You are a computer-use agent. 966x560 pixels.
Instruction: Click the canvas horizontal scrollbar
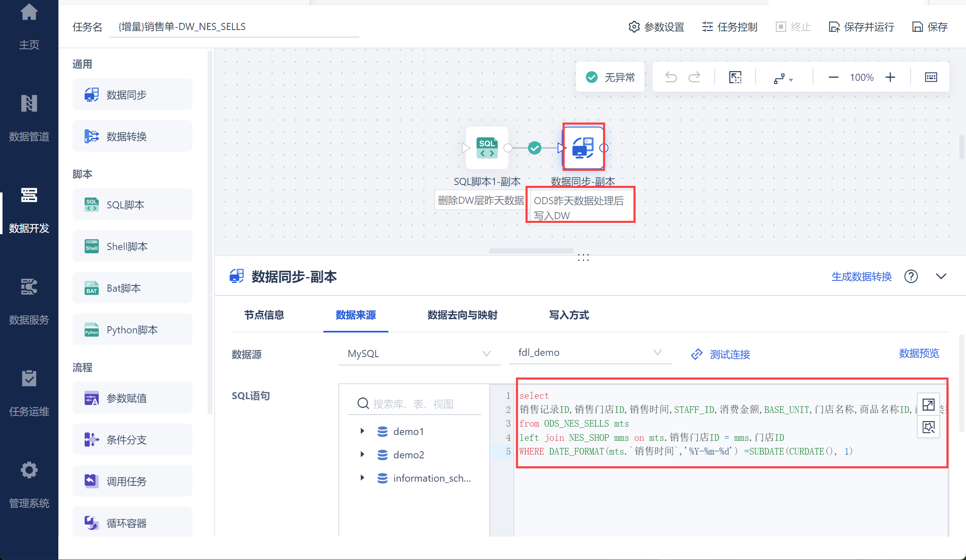coord(531,251)
